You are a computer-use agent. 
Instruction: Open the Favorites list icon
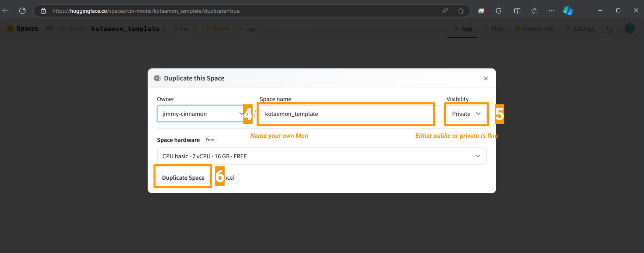(534, 11)
